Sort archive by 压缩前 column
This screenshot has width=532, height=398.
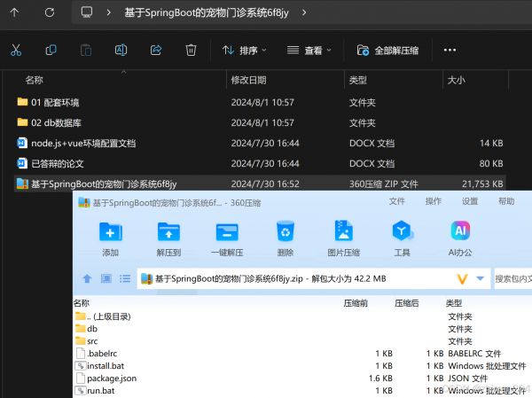coord(356,303)
